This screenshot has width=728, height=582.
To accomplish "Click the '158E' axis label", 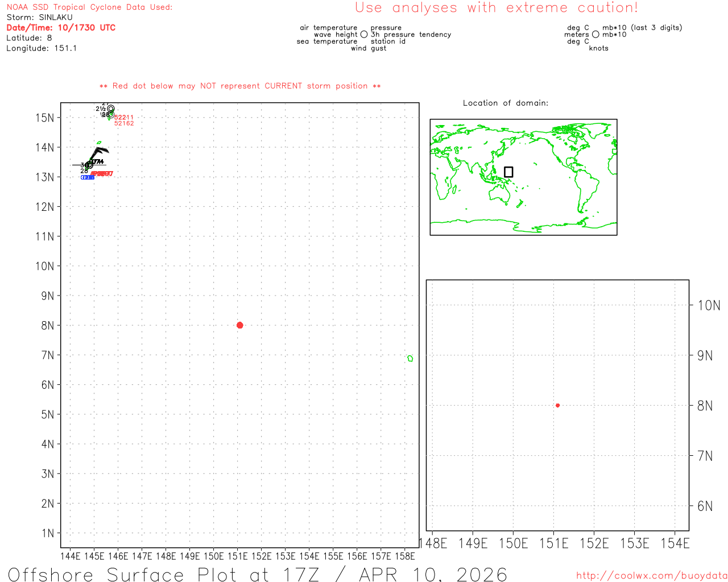I will coord(404,556).
